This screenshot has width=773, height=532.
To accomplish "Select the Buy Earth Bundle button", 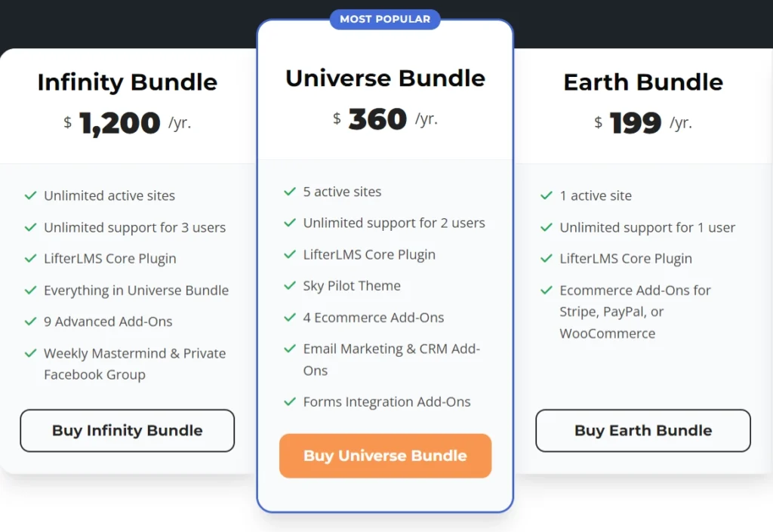I will (x=643, y=431).
